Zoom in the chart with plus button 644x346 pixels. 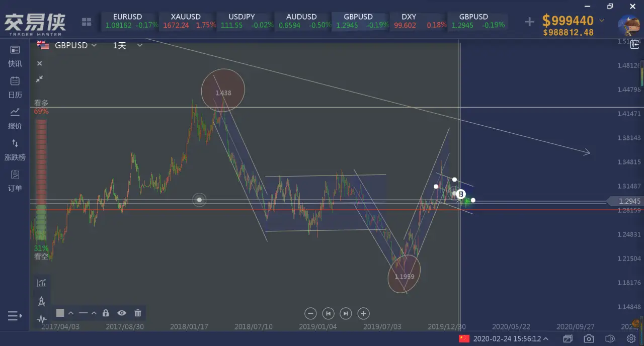[363, 313]
